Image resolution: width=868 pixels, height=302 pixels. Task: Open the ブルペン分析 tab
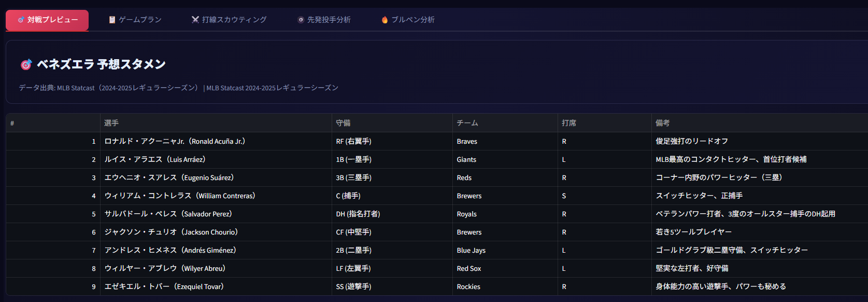point(408,20)
